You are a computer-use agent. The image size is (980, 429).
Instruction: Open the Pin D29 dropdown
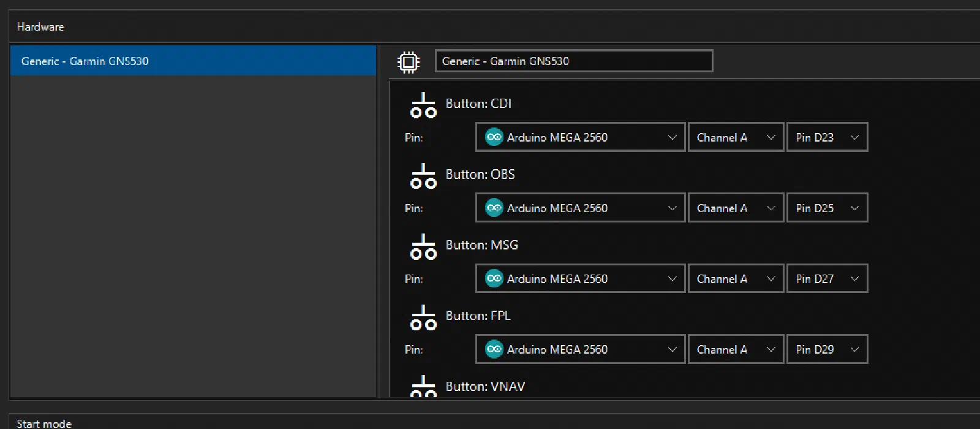(x=827, y=349)
